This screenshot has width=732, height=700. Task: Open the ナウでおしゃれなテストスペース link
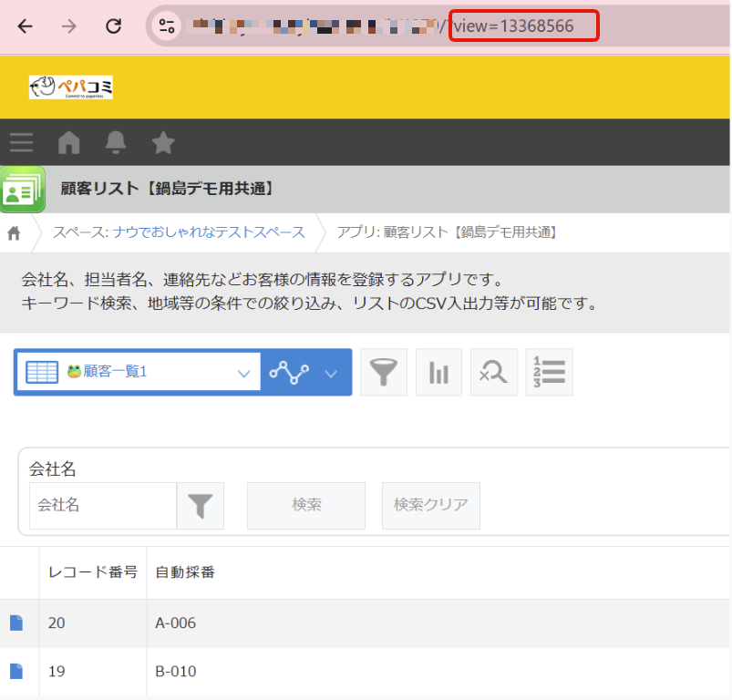click(x=209, y=232)
